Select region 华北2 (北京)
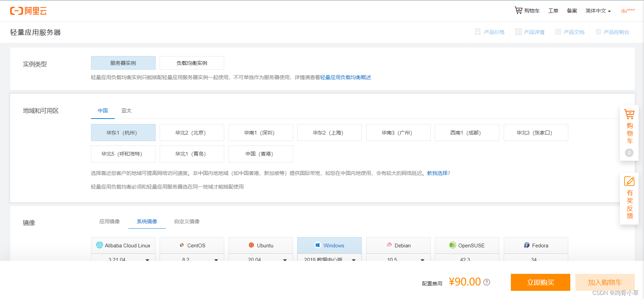The image size is (644, 299). coord(192,133)
